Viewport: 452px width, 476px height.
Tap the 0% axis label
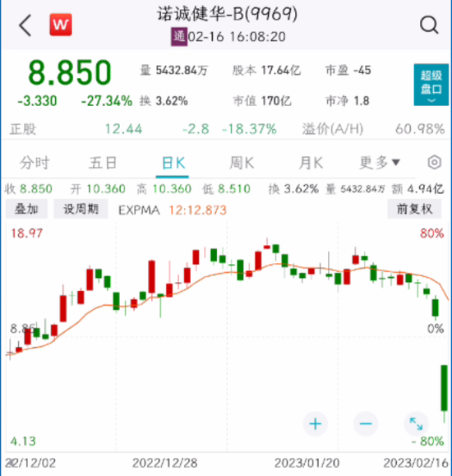tap(436, 329)
